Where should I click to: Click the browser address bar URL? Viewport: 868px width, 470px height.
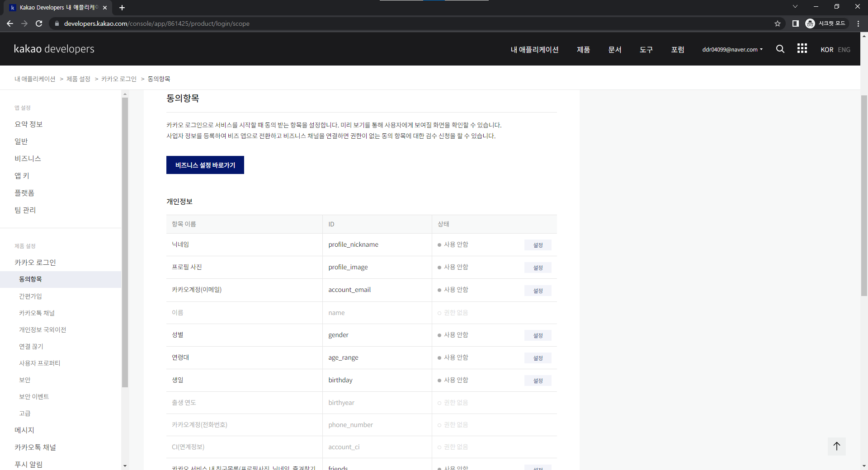click(x=156, y=23)
